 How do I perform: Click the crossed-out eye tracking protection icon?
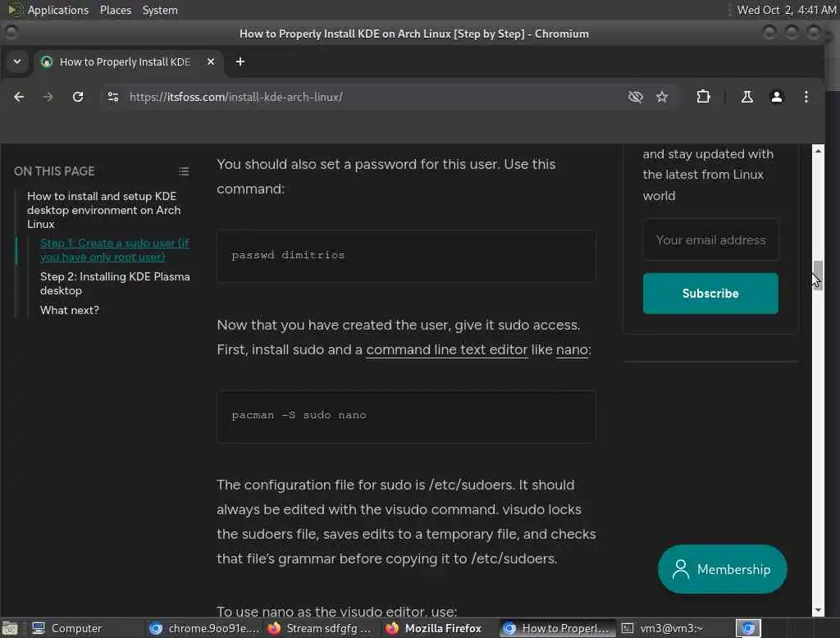pyautogui.click(x=636, y=97)
